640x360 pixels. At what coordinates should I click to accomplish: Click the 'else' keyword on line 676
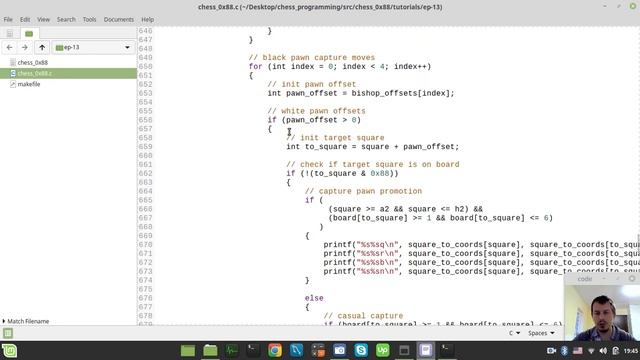click(314, 298)
